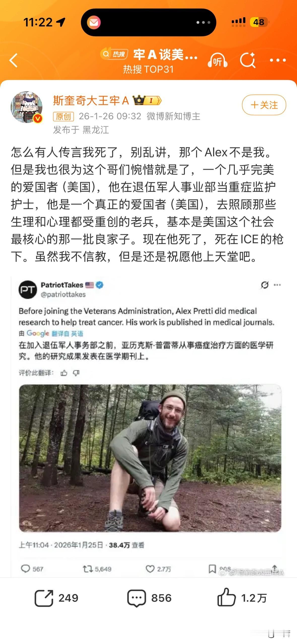Open the 牢A谈美 hot topic title

click(165, 54)
